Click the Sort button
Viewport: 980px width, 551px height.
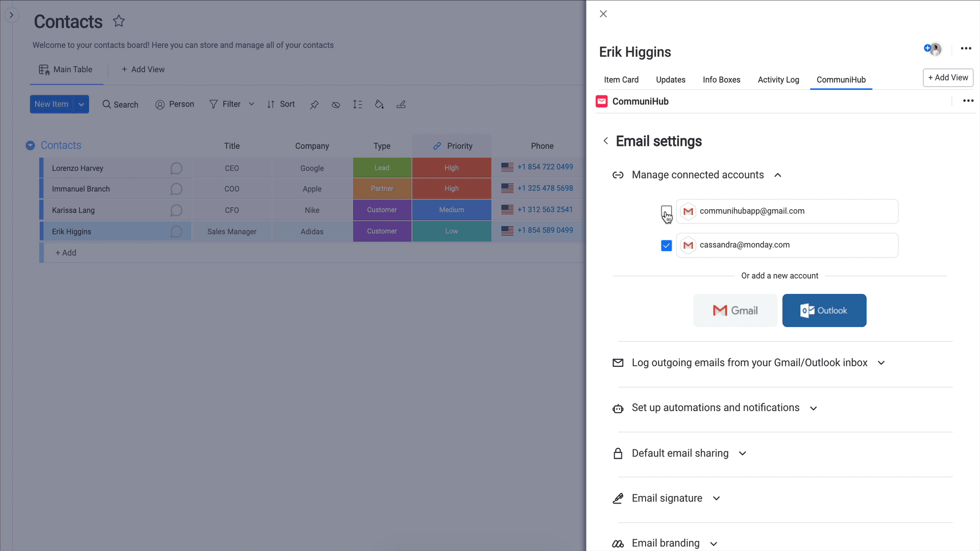click(281, 104)
